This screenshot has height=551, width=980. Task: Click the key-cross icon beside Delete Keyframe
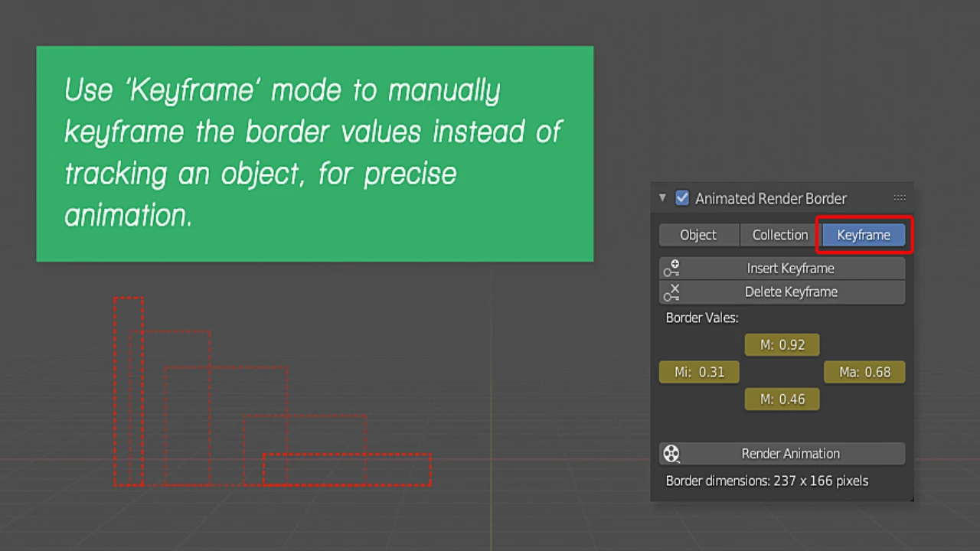pyautogui.click(x=671, y=292)
